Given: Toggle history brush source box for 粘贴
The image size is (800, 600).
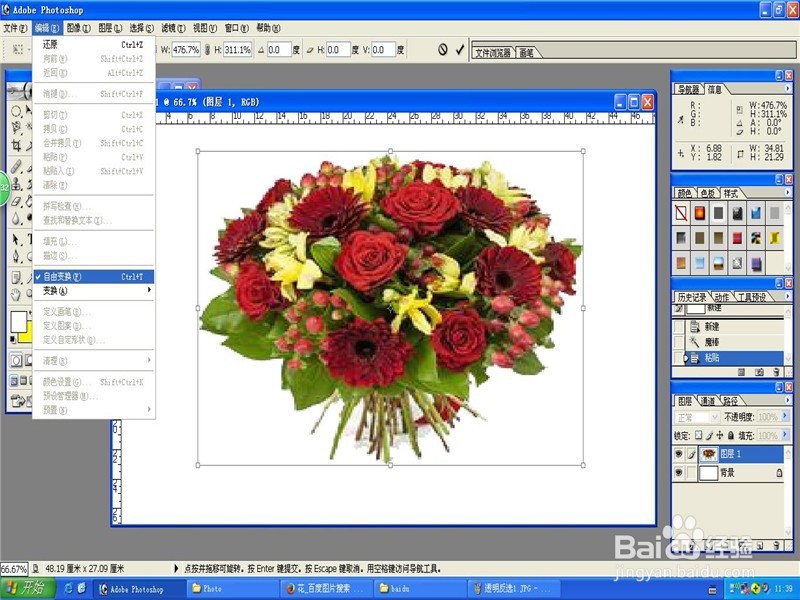Looking at the screenshot, I should pyautogui.click(x=679, y=358).
